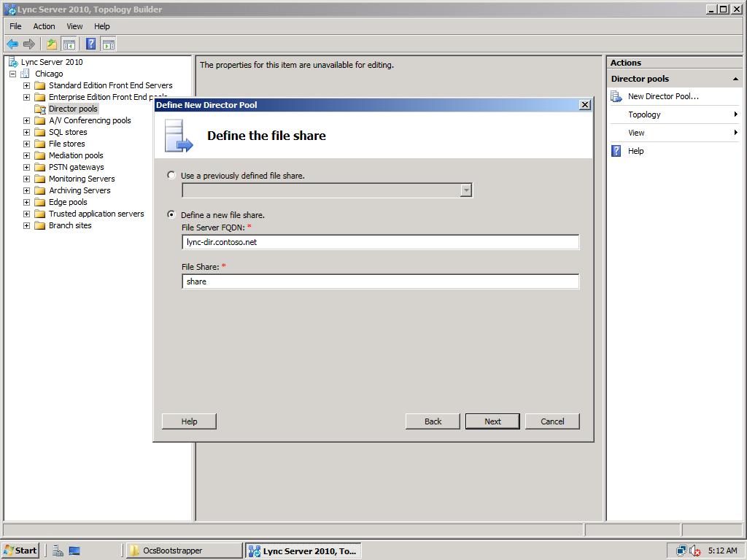Click the File Share text field
Screen dimensions: 747x560
pyautogui.click(x=380, y=281)
